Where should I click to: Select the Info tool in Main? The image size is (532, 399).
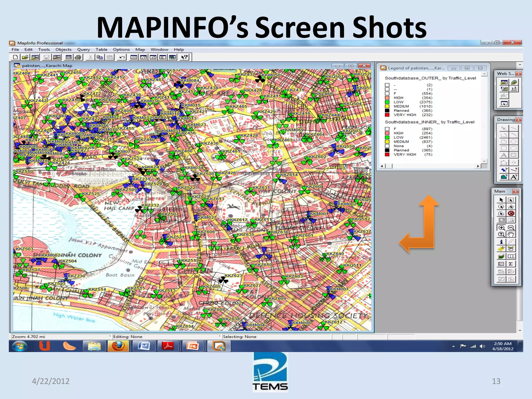(501, 242)
